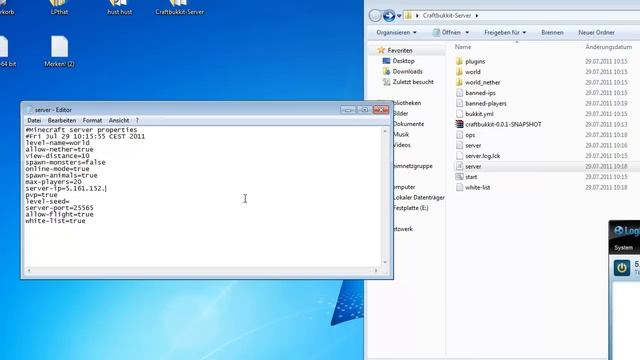The width and height of the screenshot is (640, 360).
Task: Click the server-ip line in the text editor
Action: point(66,189)
